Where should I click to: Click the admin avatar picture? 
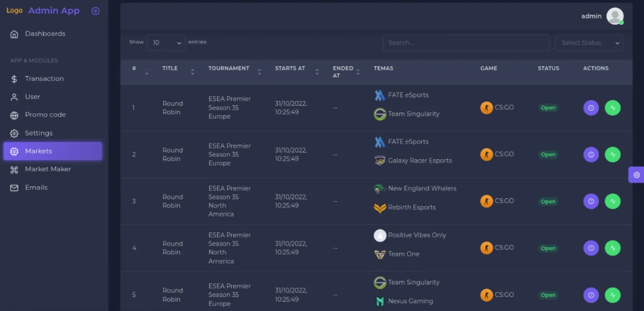click(615, 16)
